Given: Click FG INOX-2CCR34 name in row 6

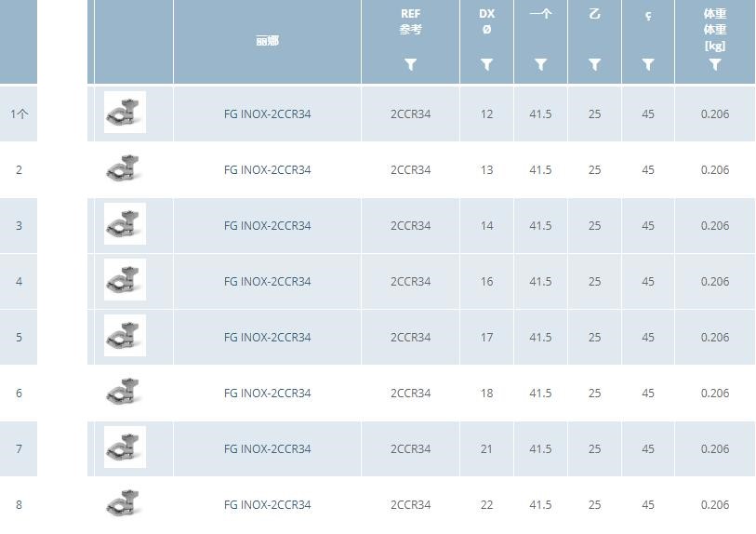Looking at the screenshot, I should tap(267, 394).
